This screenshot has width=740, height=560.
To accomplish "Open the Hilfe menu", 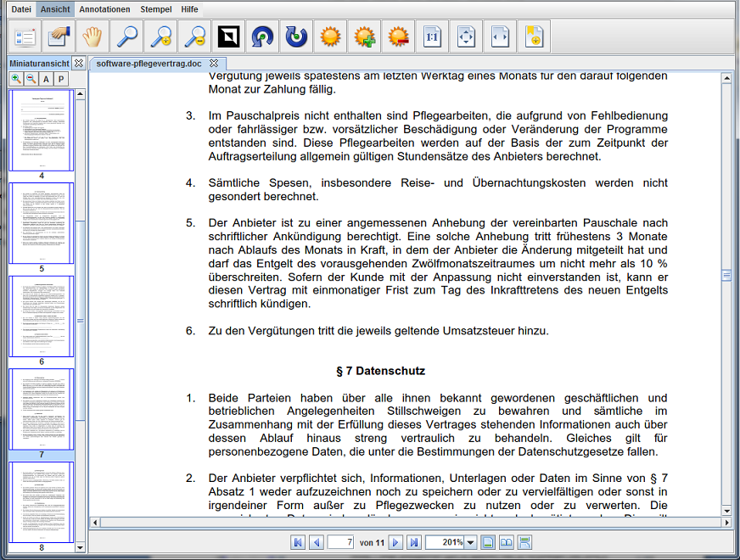I will click(189, 9).
